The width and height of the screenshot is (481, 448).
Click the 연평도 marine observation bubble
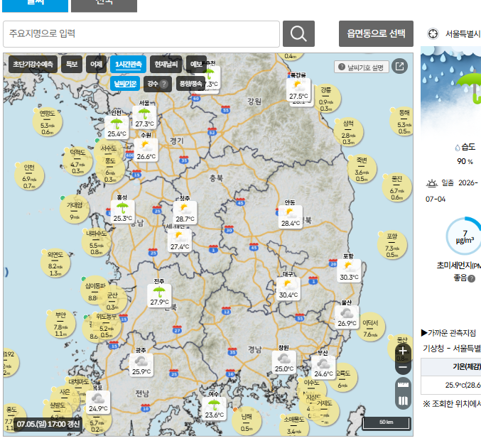(x=48, y=122)
